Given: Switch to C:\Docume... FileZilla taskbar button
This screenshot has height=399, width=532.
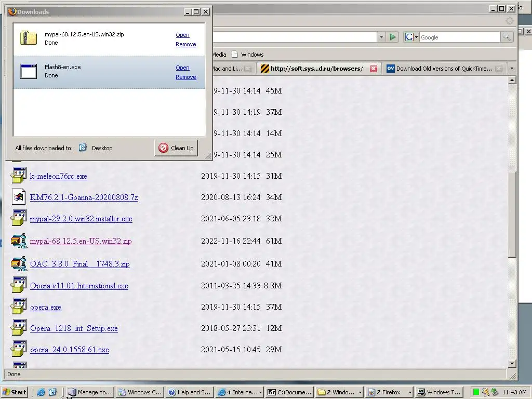Looking at the screenshot, I should tap(289, 392).
